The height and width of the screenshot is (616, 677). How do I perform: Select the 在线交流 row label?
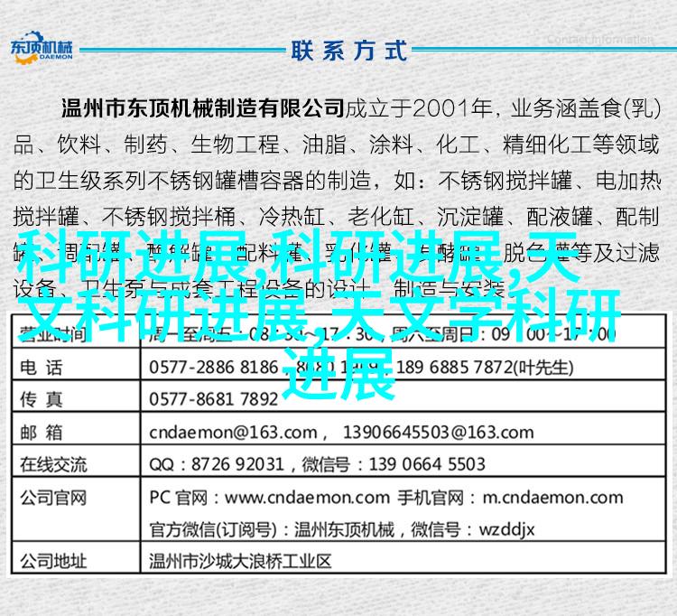[x=53, y=465]
